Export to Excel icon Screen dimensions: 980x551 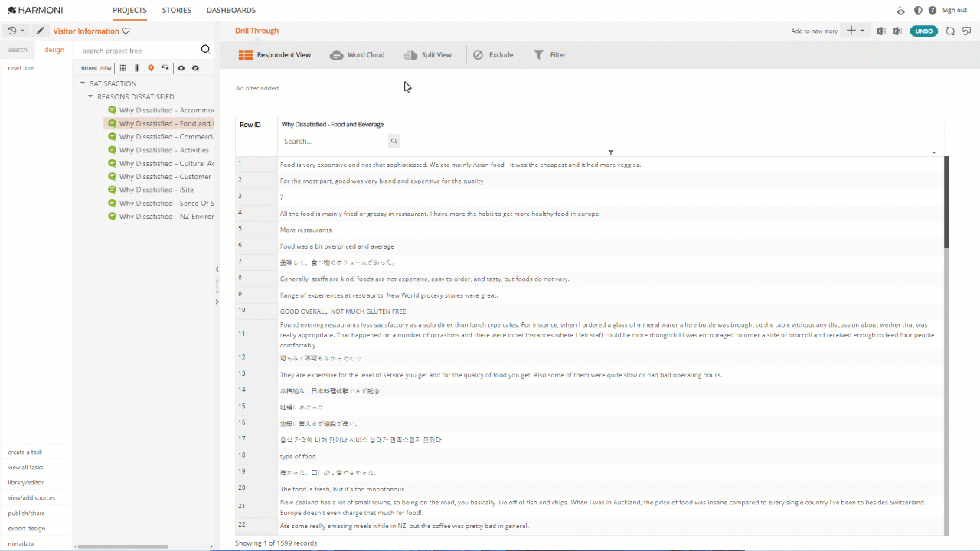[x=881, y=31]
